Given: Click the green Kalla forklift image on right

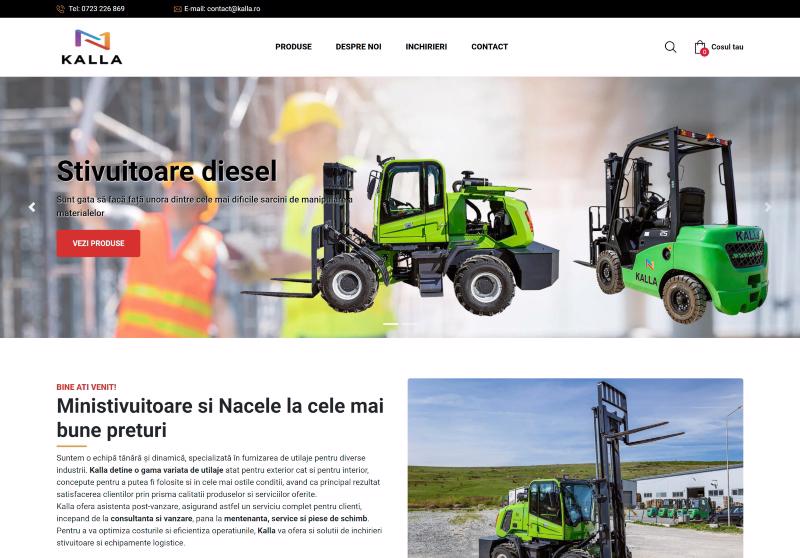Looking at the screenshot, I should (673, 224).
